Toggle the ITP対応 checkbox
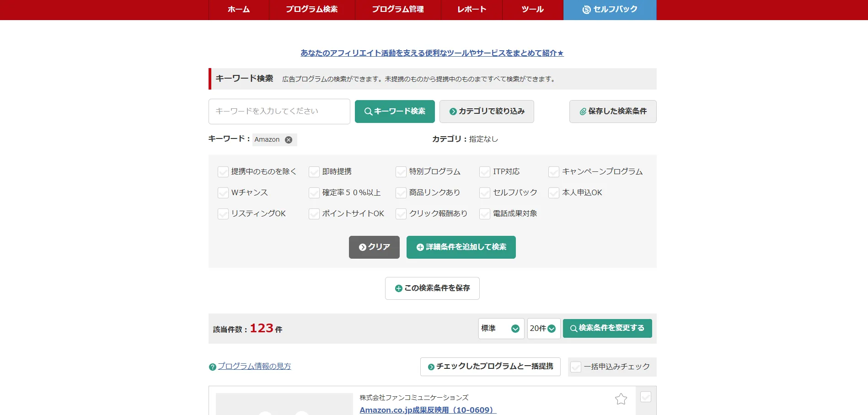The width and height of the screenshot is (868, 415). 485,172
